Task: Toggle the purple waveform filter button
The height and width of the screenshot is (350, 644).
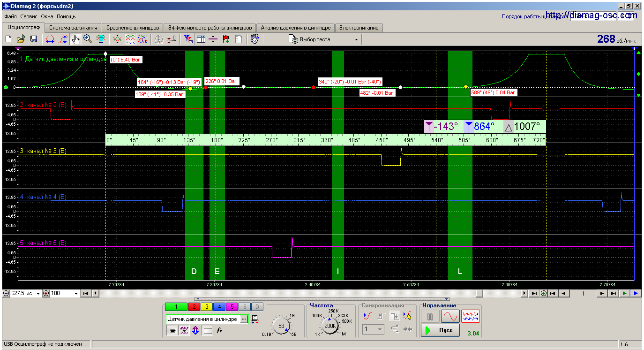Action: [x=184, y=331]
